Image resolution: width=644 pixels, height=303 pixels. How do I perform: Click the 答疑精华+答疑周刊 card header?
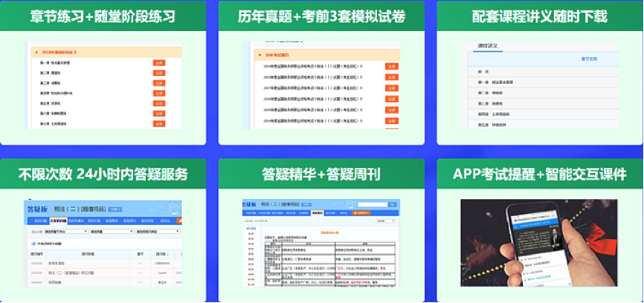(x=322, y=175)
